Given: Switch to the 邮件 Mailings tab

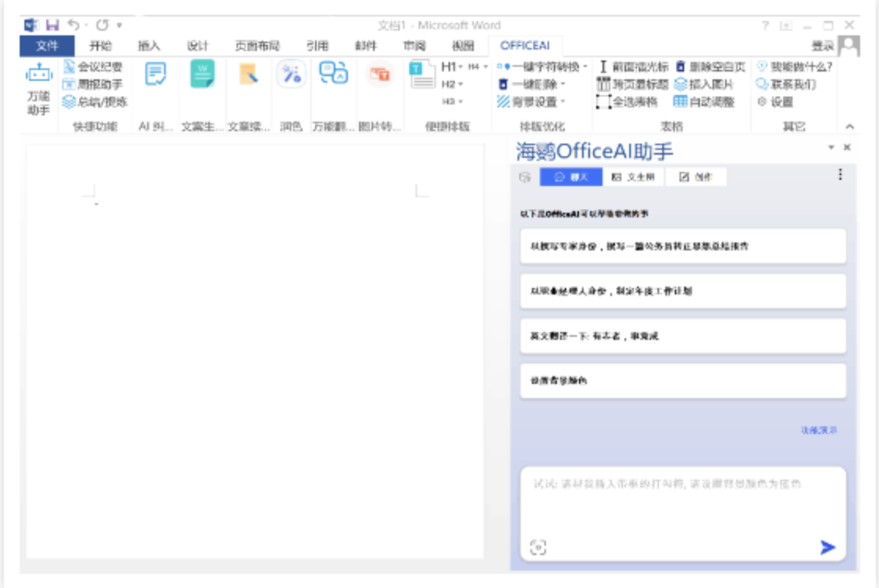Looking at the screenshot, I should 365,46.
